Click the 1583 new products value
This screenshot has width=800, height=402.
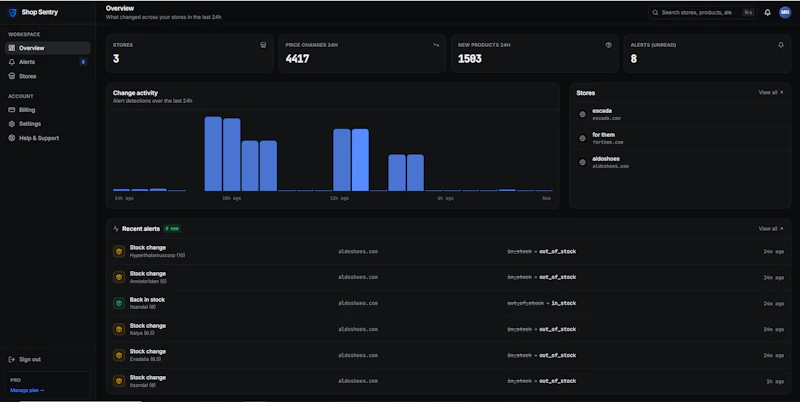(x=470, y=59)
